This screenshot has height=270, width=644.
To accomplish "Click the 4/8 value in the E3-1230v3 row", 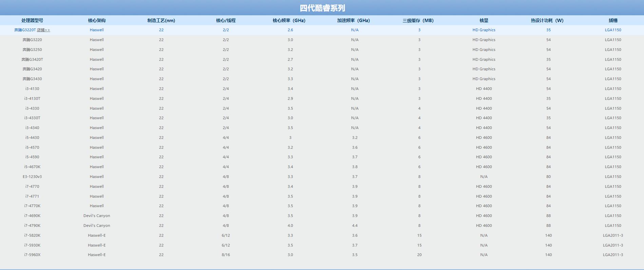I will (226, 177).
